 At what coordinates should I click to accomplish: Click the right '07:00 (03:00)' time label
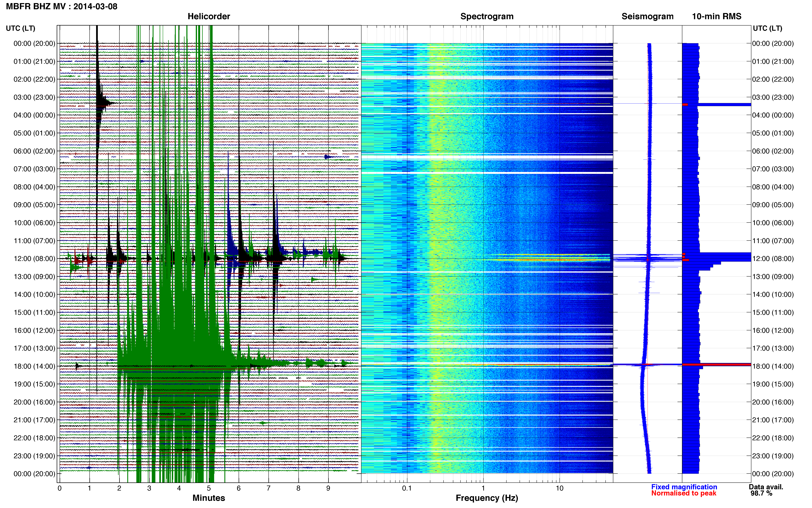tap(773, 169)
